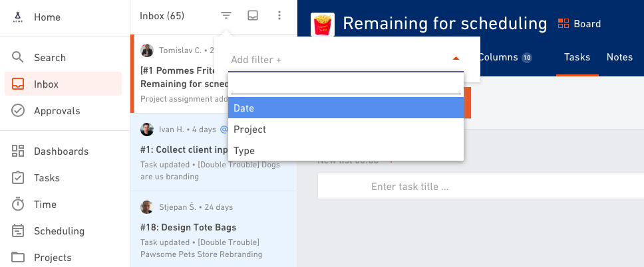Open Approvals checkmark icon in sidebar
Screen dimensions: 644x267
[x=18, y=111]
